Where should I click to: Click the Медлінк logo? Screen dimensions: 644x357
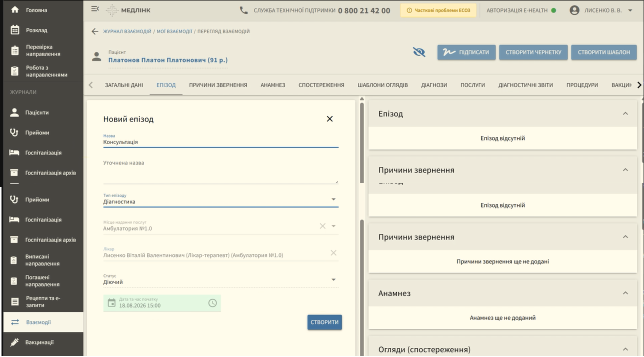point(128,10)
